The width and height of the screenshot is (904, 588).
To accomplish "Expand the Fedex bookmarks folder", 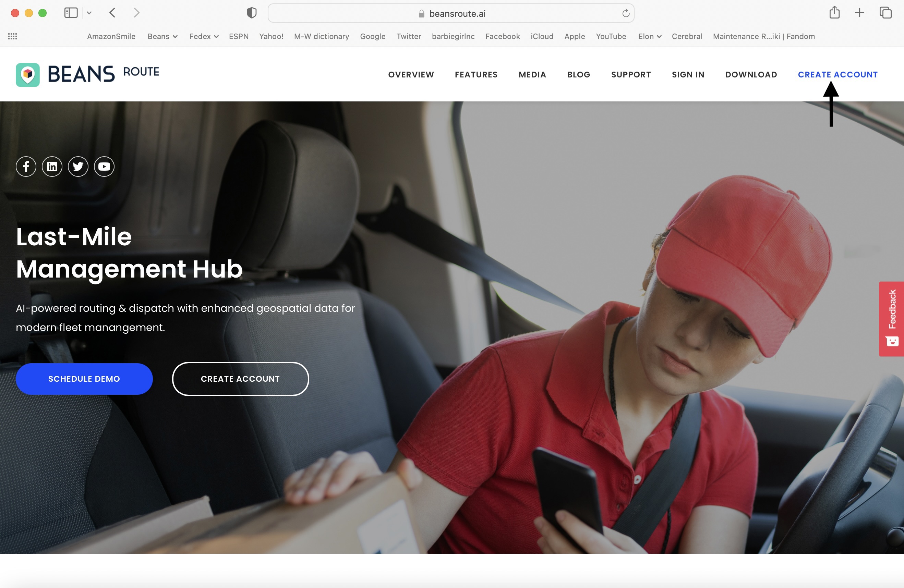I will [204, 36].
